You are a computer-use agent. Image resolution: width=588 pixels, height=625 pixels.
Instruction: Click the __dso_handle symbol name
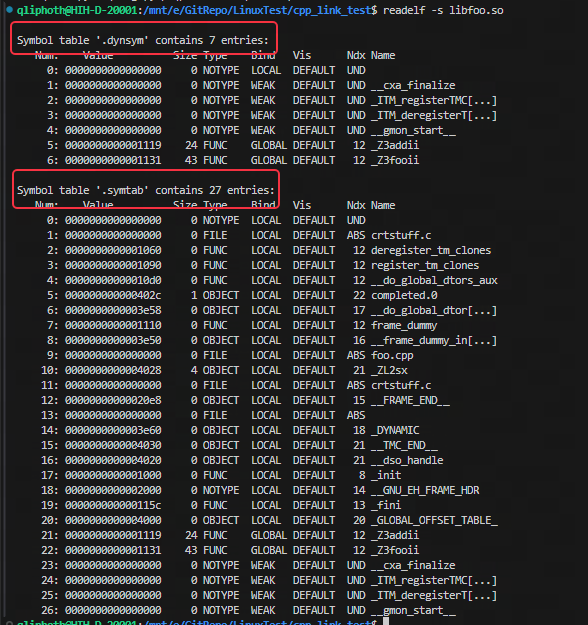(407, 460)
